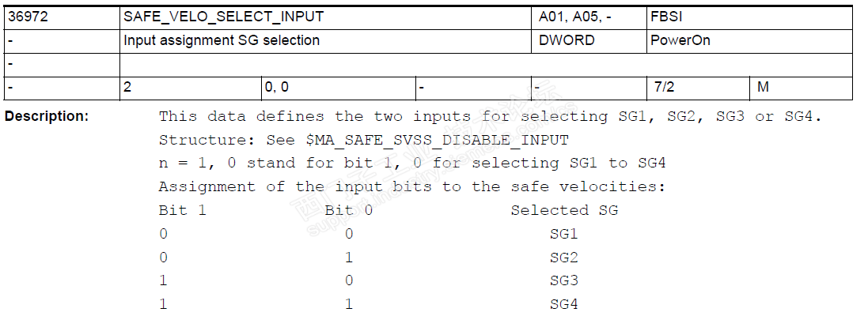868x316 pixels.
Task: Select the SG4 entry
Action: click(564, 304)
